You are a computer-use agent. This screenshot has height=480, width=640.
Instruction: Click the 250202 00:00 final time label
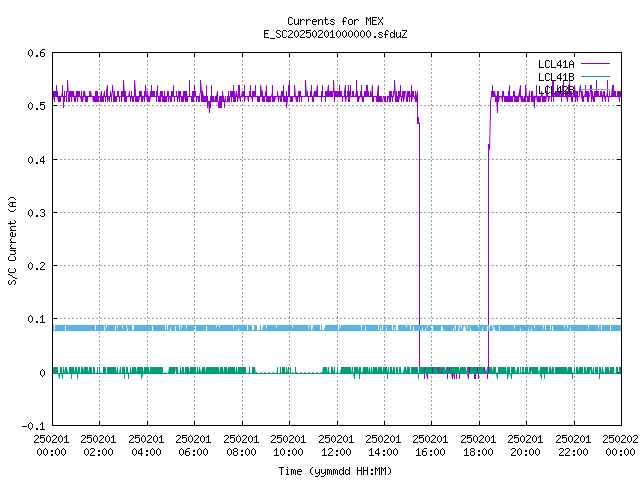(x=620, y=446)
